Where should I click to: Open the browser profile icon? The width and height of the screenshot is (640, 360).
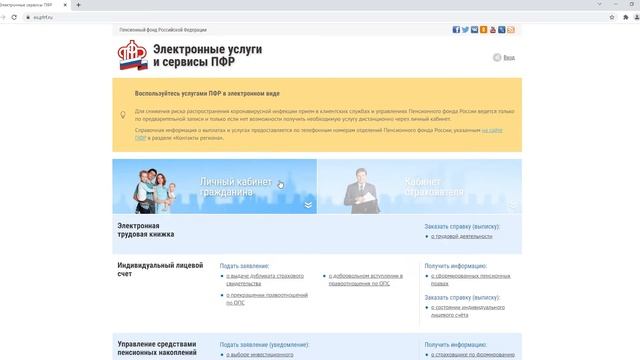637,17
